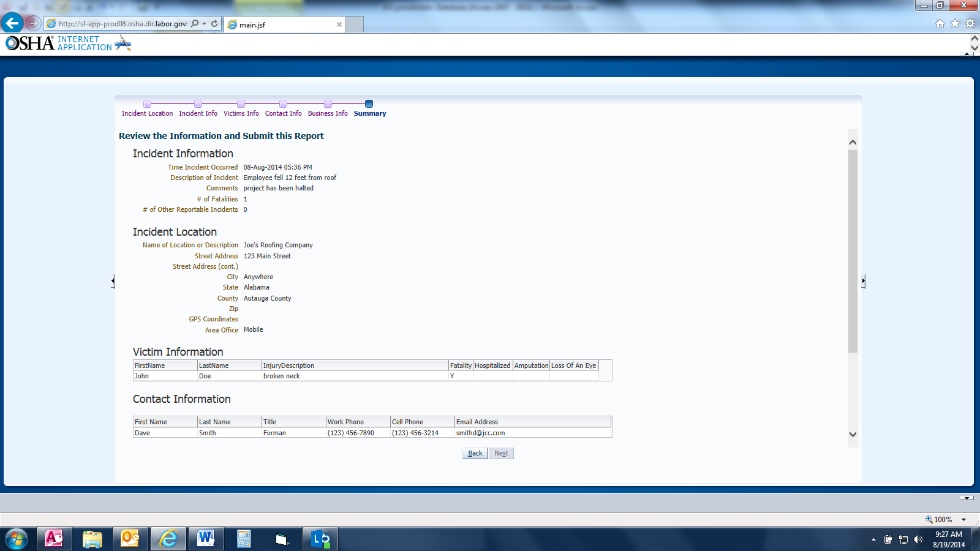Open the address bar autocomplete dropdown
Image resolution: width=980 pixels, height=551 pixels.
(x=205, y=24)
